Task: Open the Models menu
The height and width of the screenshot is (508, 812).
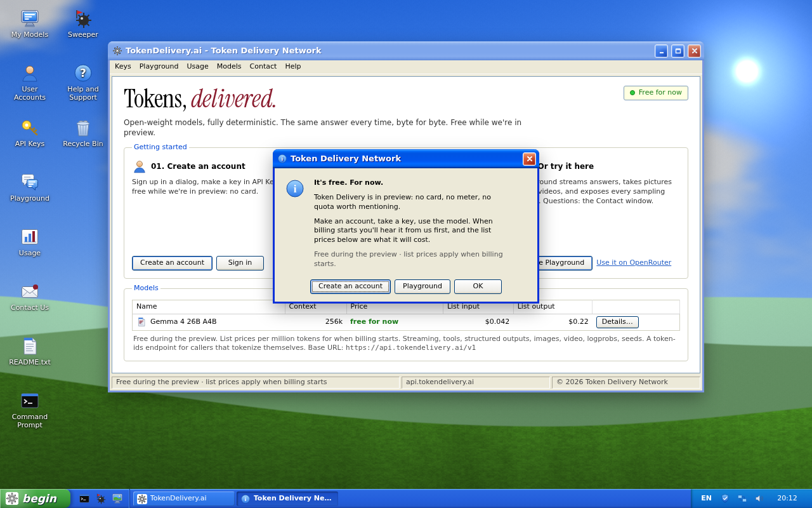Action: click(229, 67)
